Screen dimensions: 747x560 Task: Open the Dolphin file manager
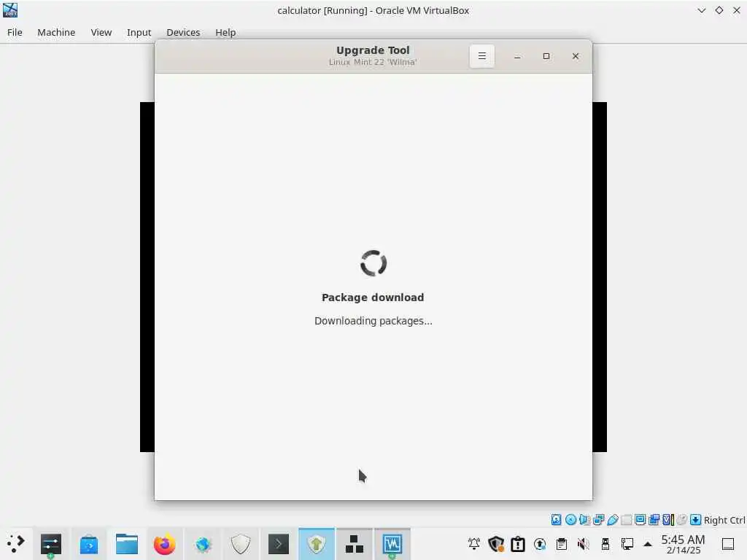click(127, 544)
